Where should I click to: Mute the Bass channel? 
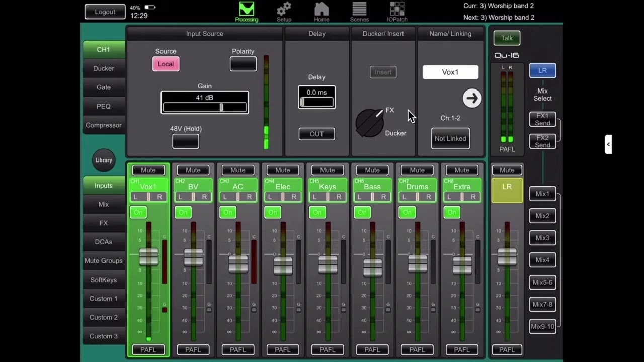coord(372,170)
